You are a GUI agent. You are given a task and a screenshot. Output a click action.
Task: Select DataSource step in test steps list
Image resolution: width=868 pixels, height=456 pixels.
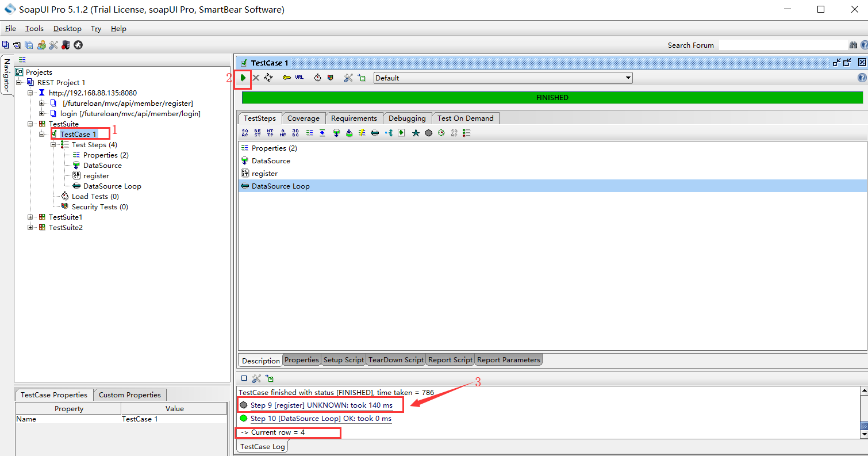[x=271, y=161]
